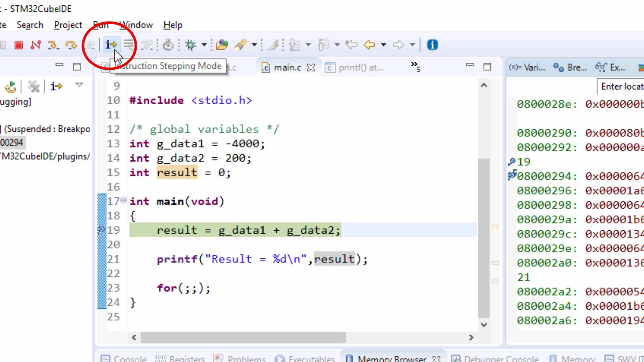Open the Forward history dropdown arrow
The width and height of the screenshot is (644, 362).
click(412, 45)
